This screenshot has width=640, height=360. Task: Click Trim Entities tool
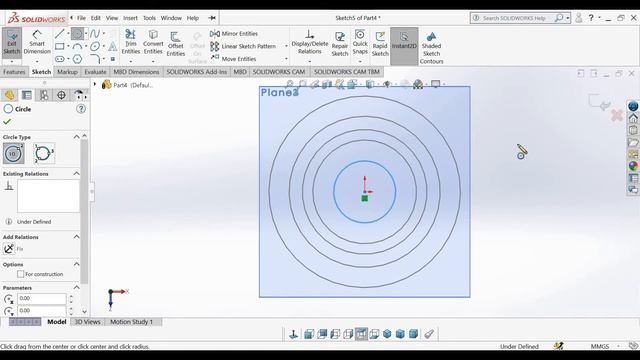(x=131, y=42)
